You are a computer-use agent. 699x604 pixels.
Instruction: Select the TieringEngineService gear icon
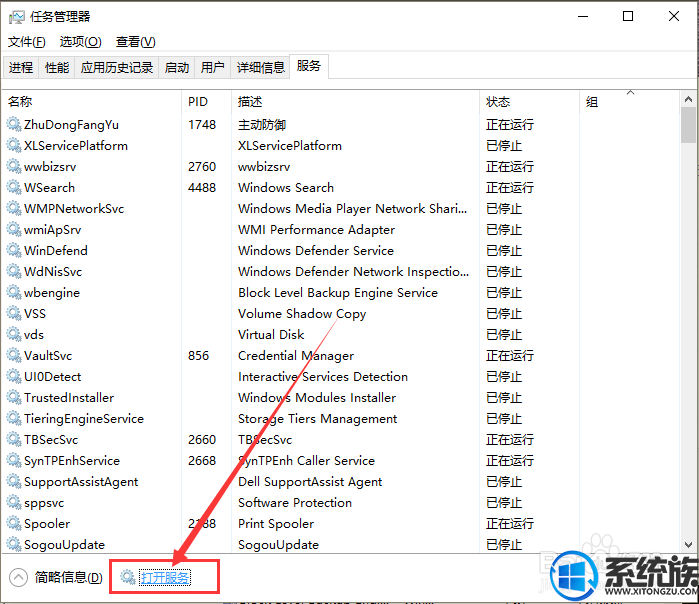tap(14, 418)
